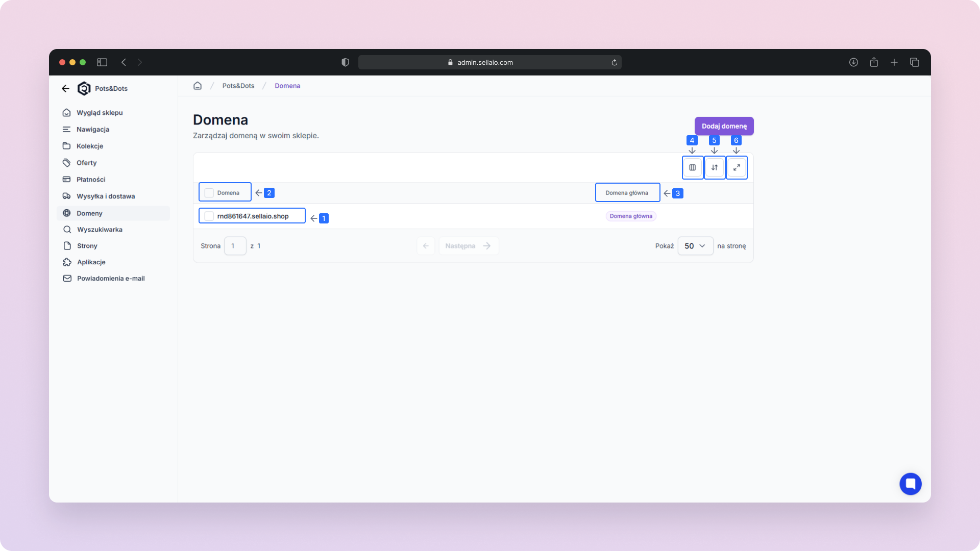Click Pots&Dots breadcrumb link
Image resolution: width=980 pixels, height=551 pixels.
[238, 86]
